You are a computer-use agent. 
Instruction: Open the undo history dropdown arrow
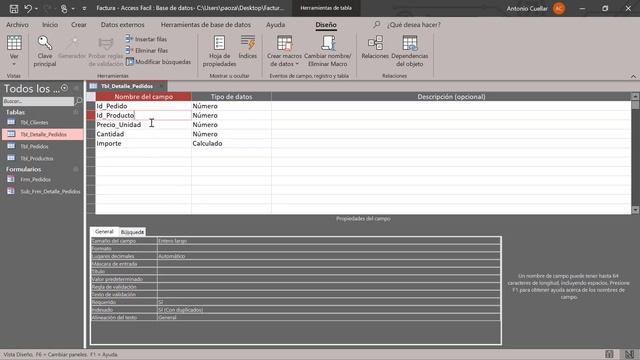(x=36, y=9)
